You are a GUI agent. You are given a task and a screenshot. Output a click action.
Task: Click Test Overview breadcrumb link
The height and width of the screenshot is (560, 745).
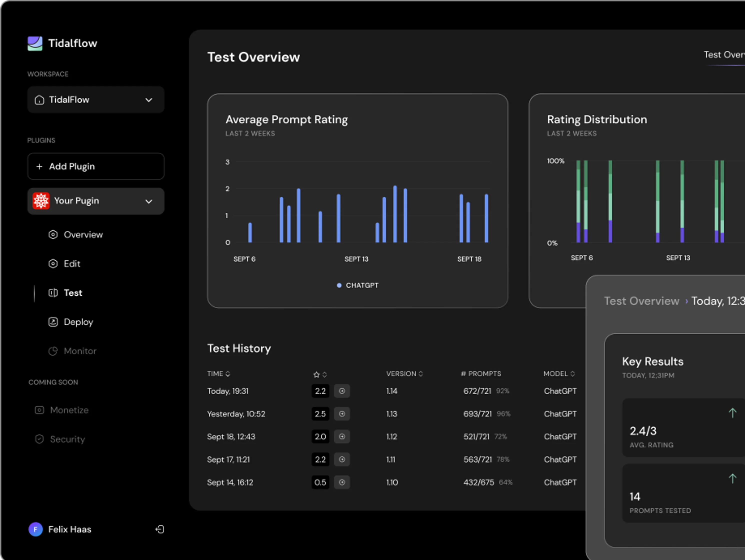pyautogui.click(x=641, y=301)
